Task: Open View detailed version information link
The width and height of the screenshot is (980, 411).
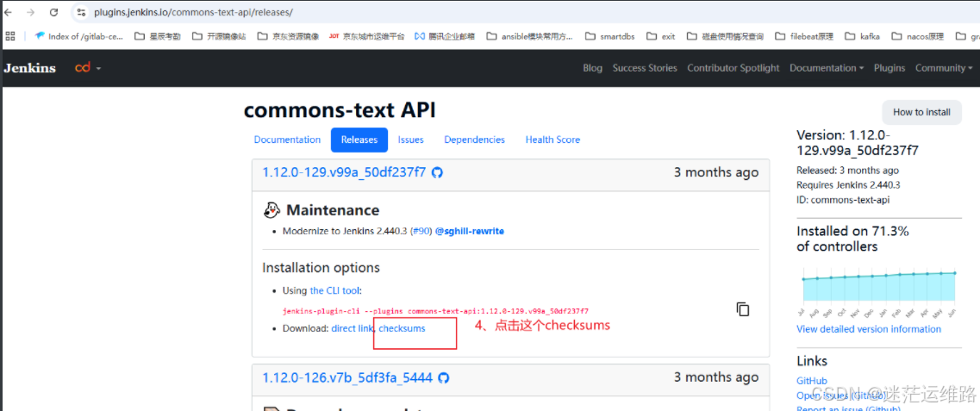Action: pyautogui.click(x=869, y=329)
